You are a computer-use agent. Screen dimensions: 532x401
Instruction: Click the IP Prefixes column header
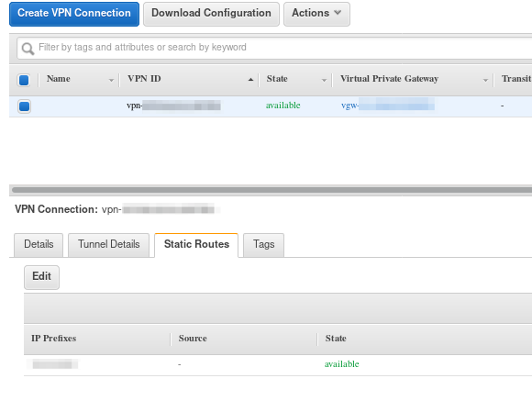point(53,339)
